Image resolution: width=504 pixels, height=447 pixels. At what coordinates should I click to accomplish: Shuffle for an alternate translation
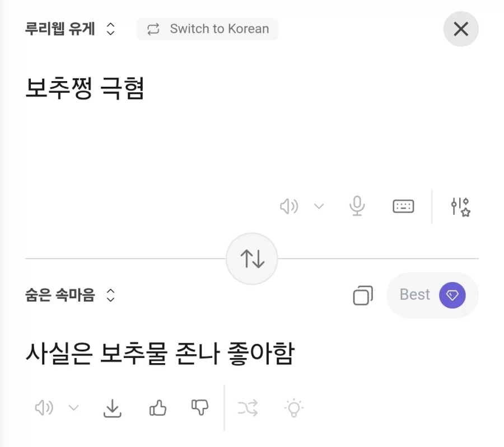[248, 408]
